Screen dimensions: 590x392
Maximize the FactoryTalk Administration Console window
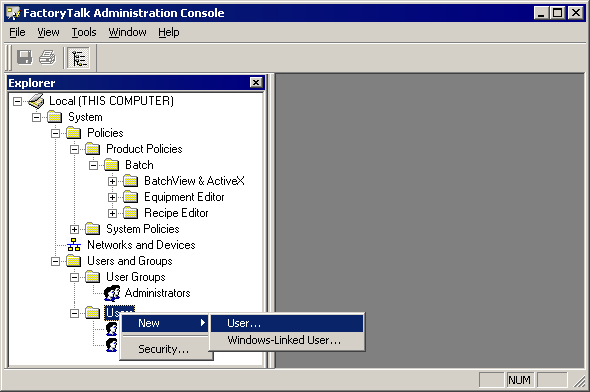[x=558, y=13]
